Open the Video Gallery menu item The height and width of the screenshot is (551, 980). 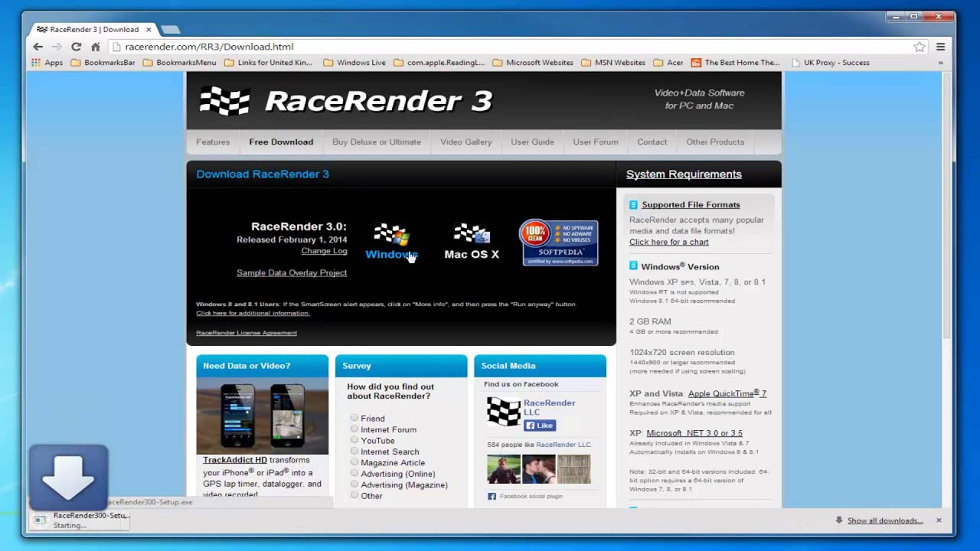[466, 142]
